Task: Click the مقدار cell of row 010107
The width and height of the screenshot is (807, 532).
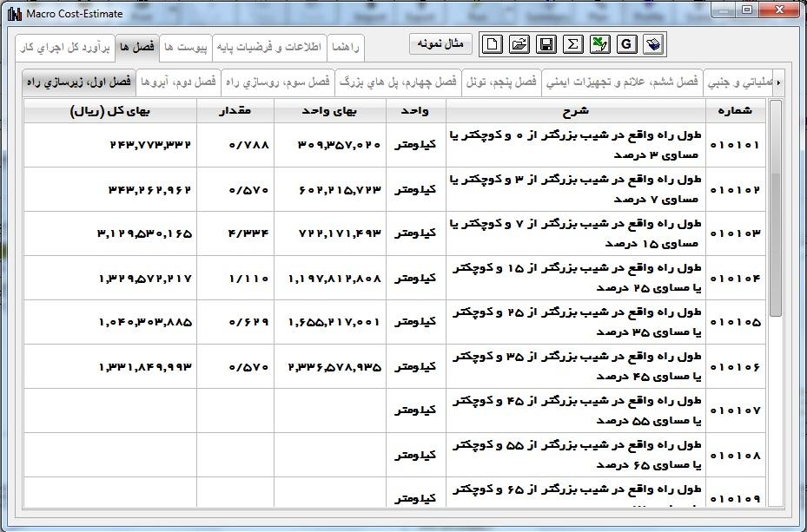Action: pos(235,410)
